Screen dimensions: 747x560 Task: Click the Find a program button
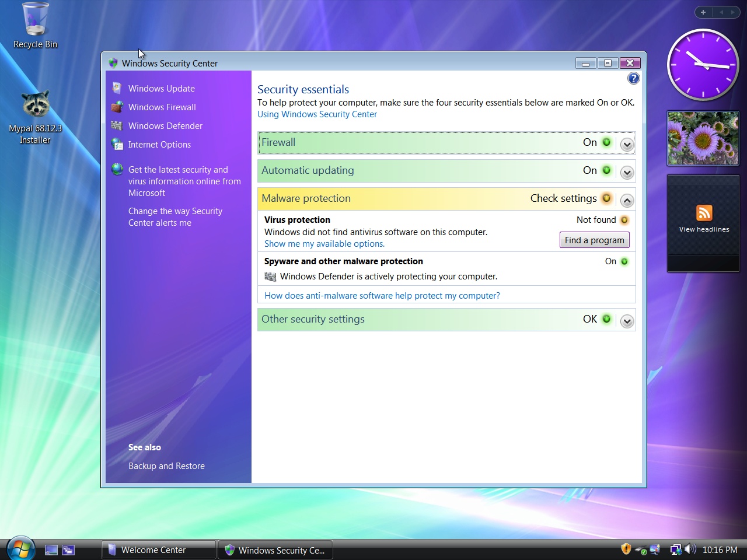click(594, 240)
